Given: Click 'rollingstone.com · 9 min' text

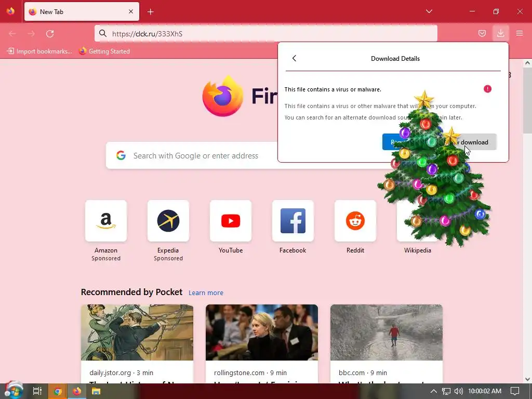Looking at the screenshot, I should coord(250,373).
